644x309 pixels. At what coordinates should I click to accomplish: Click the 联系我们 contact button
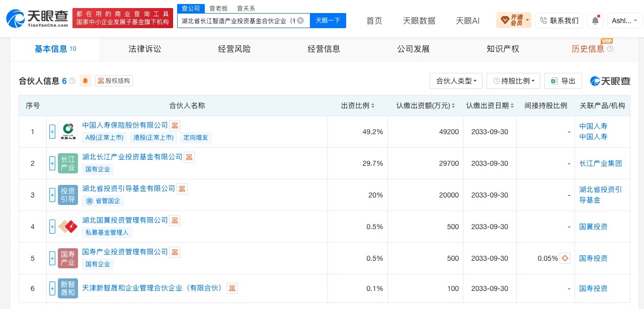[559, 21]
